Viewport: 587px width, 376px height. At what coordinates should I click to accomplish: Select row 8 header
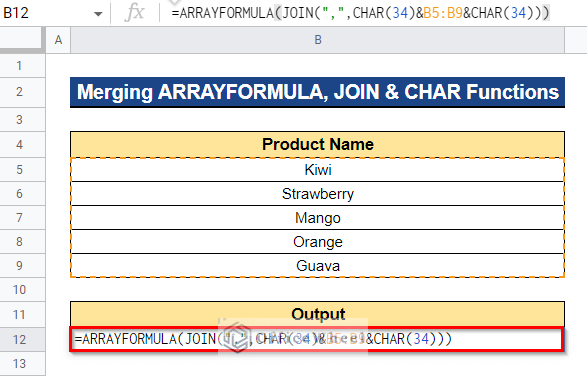click(22, 242)
